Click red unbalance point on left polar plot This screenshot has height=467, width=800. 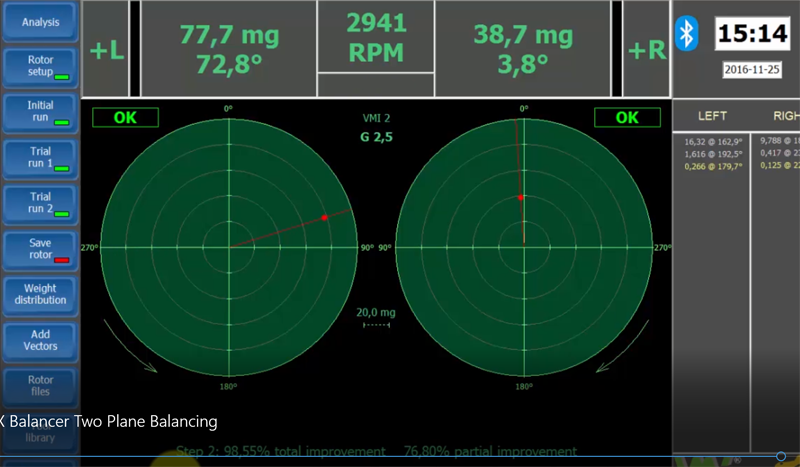325,217
